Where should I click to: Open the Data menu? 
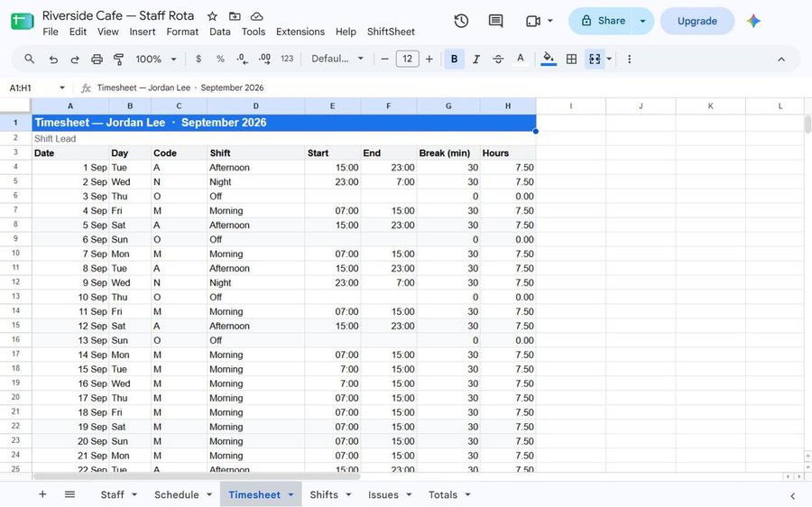click(219, 32)
